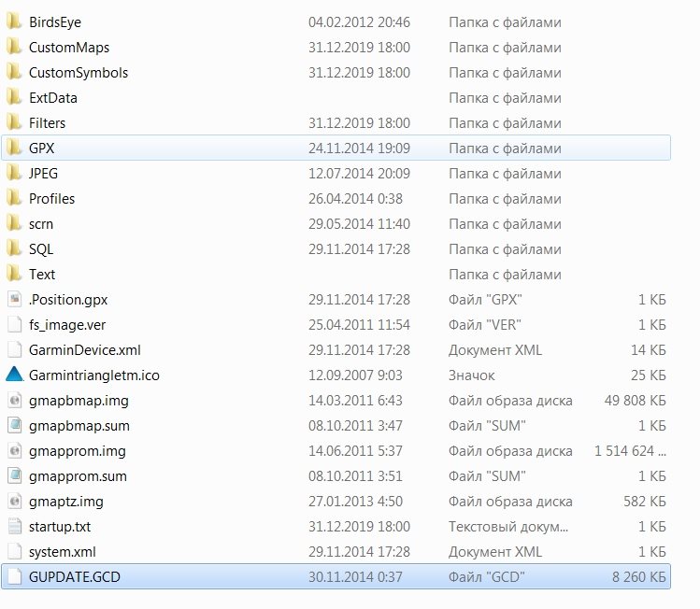Viewport: 700px width, 609px height.
Task: Click the gmaptz.img disk image icon
Action: tap(14, 501)
